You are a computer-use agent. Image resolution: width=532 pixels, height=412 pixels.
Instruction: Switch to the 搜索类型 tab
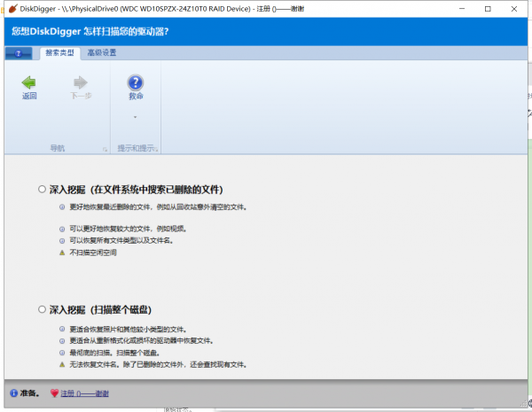click(x=59, y=53)
